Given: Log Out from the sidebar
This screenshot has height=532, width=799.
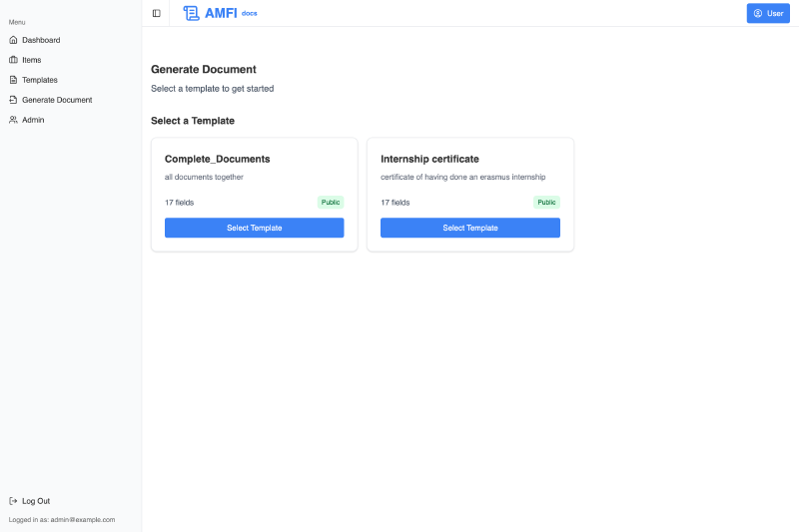Looking at the screenshot, I should click(x=71, y=501).
